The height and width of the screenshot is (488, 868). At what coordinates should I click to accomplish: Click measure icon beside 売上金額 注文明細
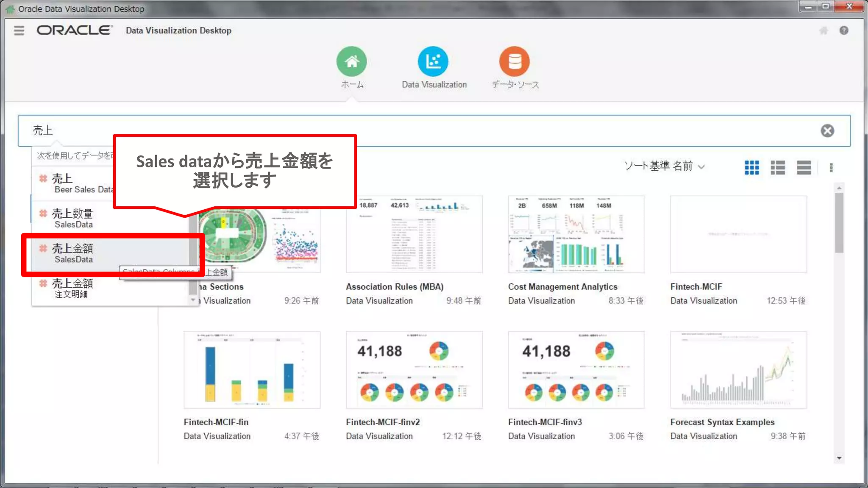pos(43,283)
